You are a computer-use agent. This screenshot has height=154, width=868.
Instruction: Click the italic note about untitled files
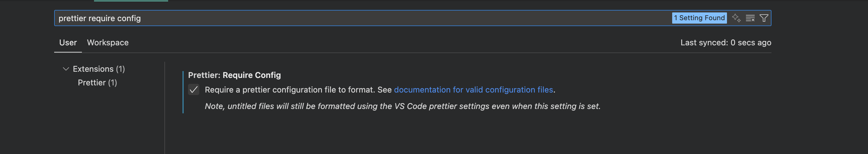pyautogui.click(x=402, y=106)
